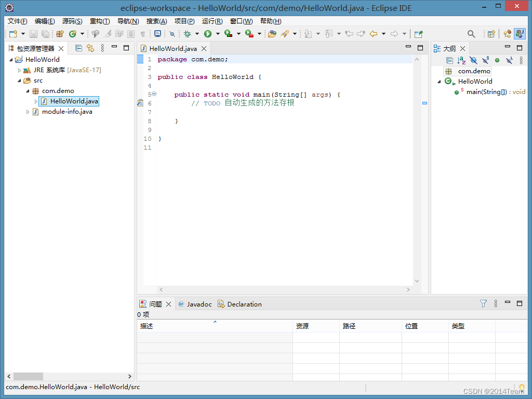Screen dimensions: 532x399
Task: Click Package Explorer horizontal scrollbar thumb
Action: [28, 376]
